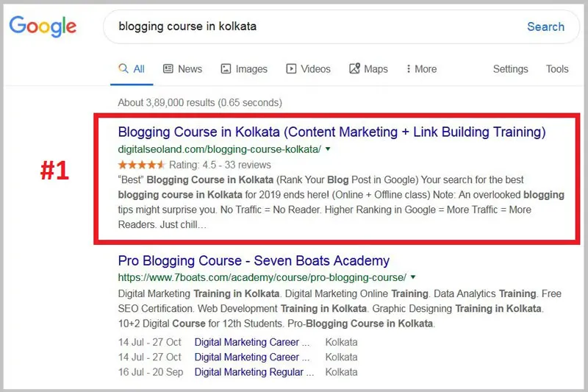Open Pro Blogging Course Seven Boats link
This screenshot has width=588, height=392.
tap(254, 260)
